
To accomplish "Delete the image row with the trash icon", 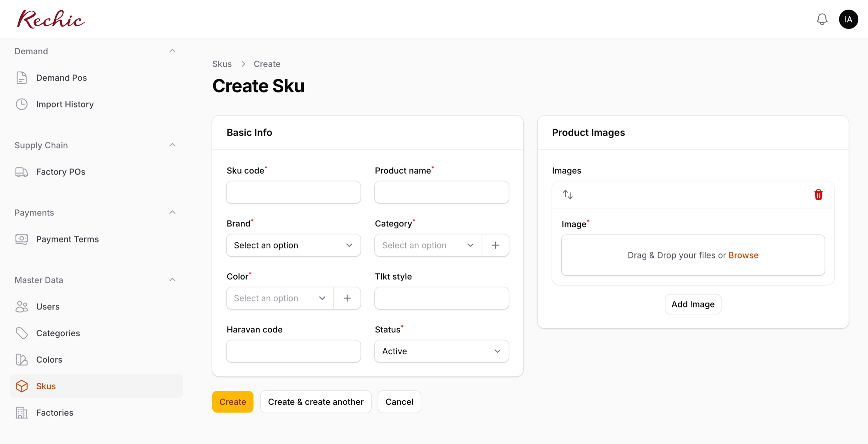I will point(818,195).
